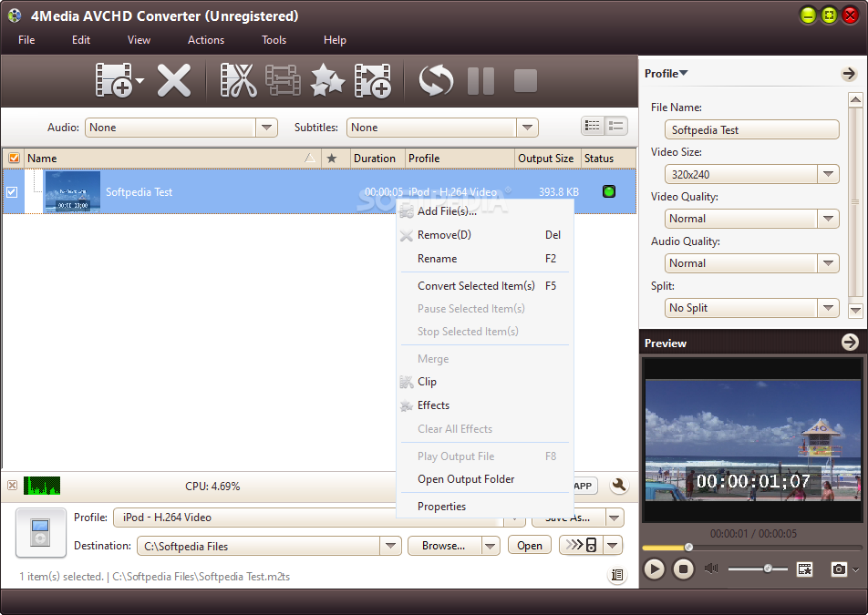Open the Destination path dropdown
868x615 pixels.
(390, 546)
